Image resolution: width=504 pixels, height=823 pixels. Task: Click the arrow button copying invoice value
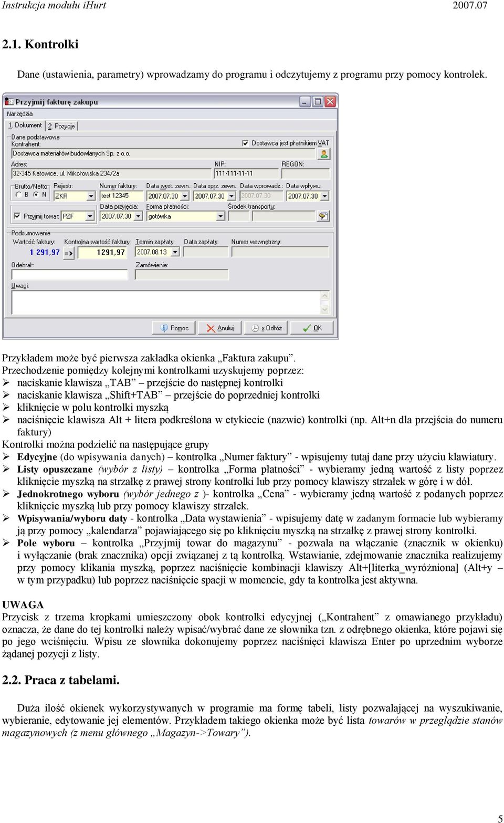click(69, 253)
